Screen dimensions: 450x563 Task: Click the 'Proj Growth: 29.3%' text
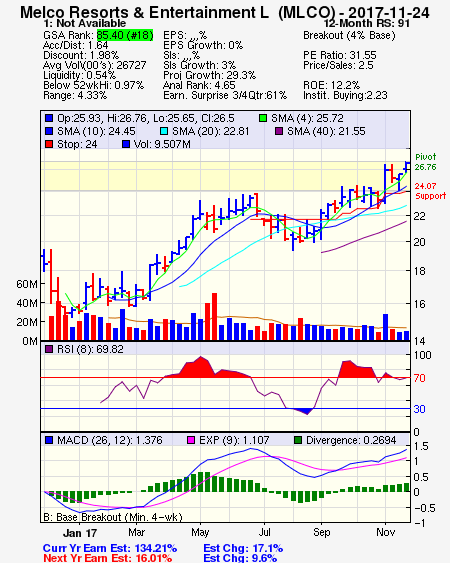pos(209,75)
